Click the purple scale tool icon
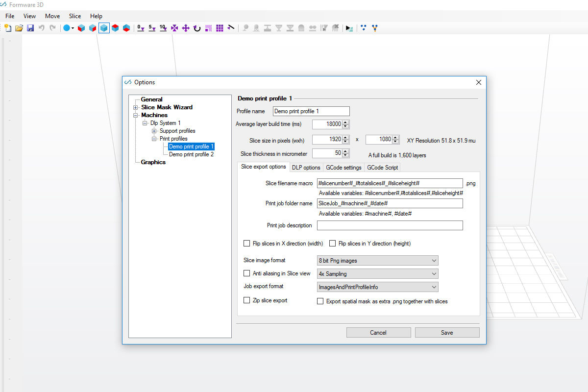Image resolution: width=588 pixels, height=392 pixels. coord(208,28)
